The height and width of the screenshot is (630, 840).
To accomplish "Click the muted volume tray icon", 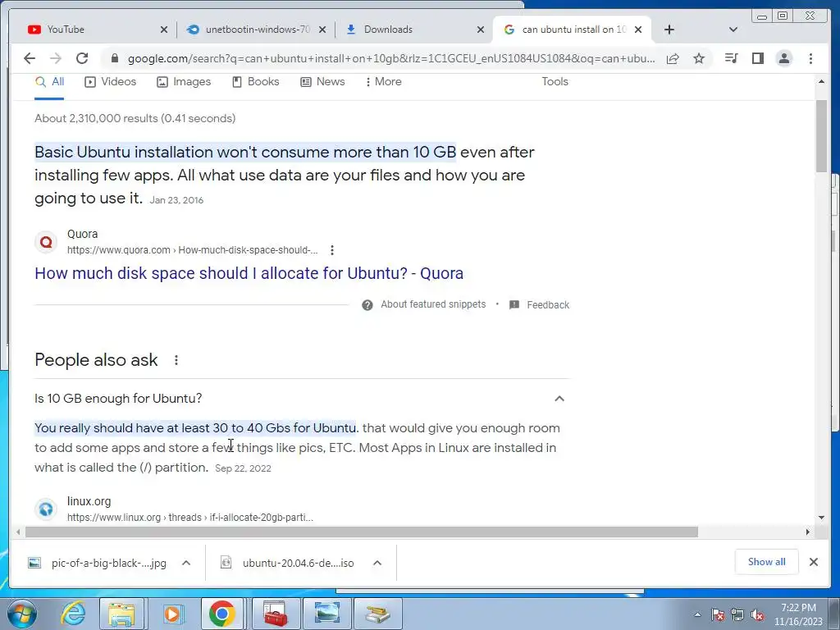I will click(757, 615).
